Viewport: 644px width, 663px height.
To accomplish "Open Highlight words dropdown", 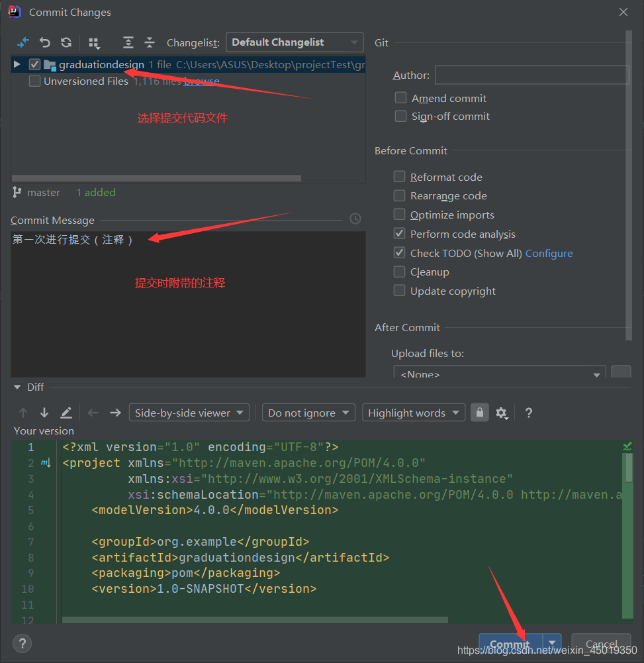I will coord(413,413).
